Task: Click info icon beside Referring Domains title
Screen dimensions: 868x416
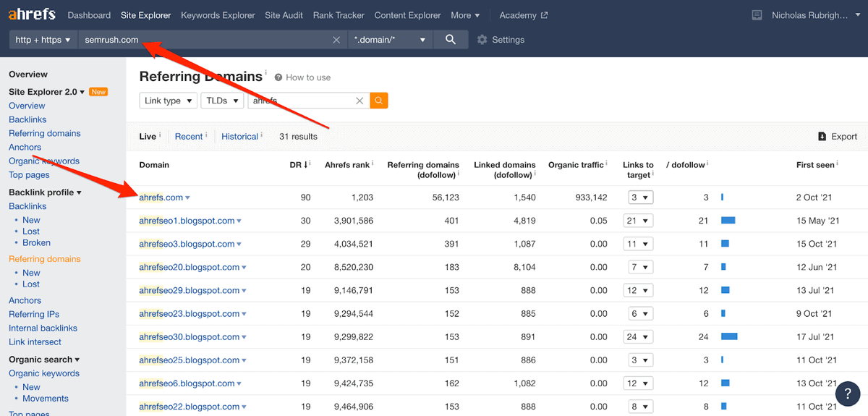Action: point(265,72)
